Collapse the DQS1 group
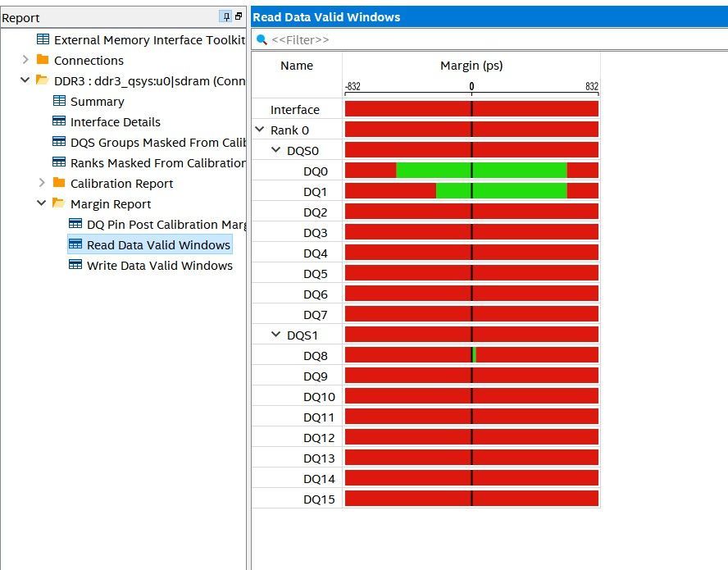 (275, 335)
